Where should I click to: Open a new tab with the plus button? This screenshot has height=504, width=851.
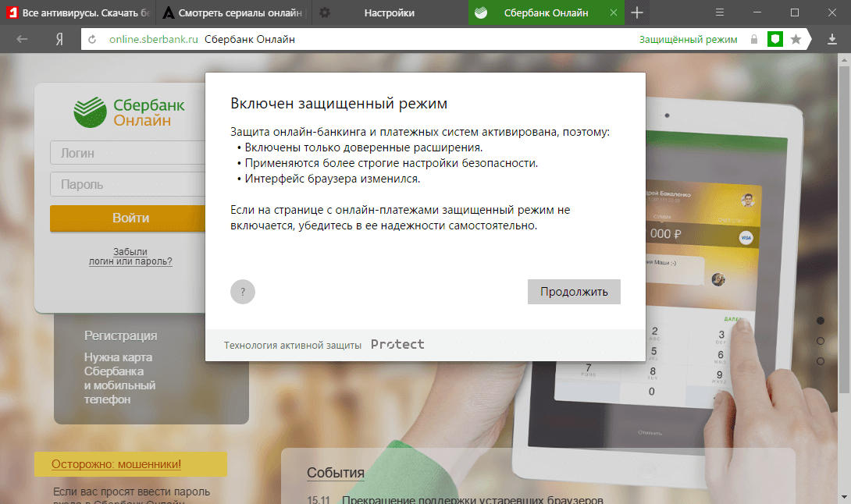[637, 12]
